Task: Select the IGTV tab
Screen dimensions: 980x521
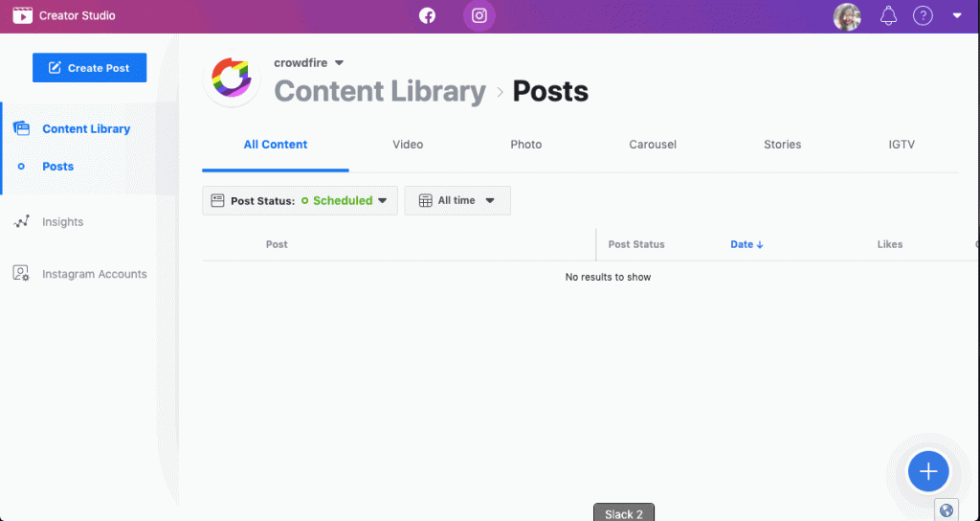Action: pos(902,145)
